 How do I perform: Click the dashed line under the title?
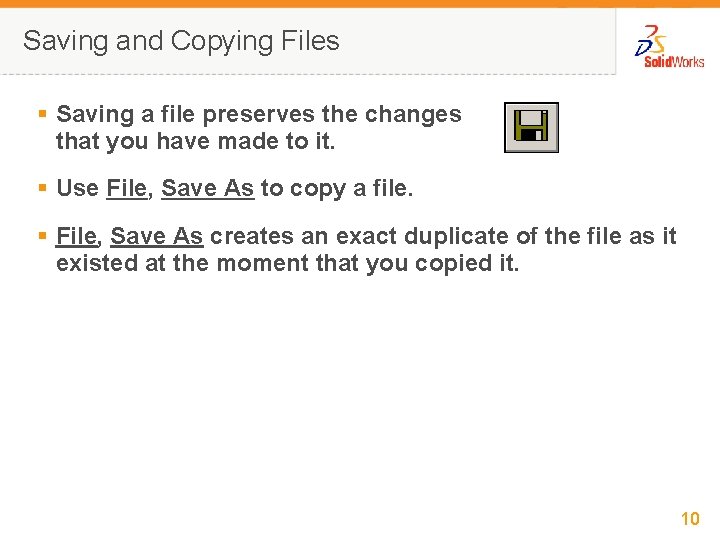308,74
